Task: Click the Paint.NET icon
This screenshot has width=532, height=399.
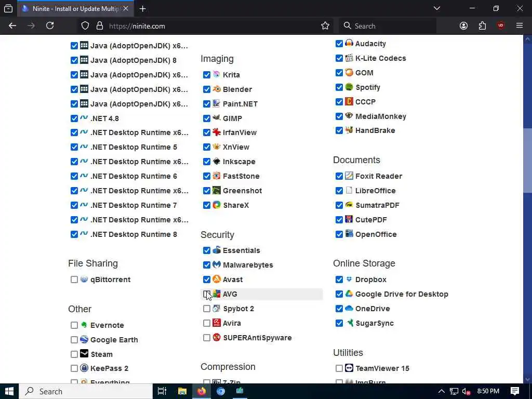Action: pyautogui.click(x=217, y=103)
